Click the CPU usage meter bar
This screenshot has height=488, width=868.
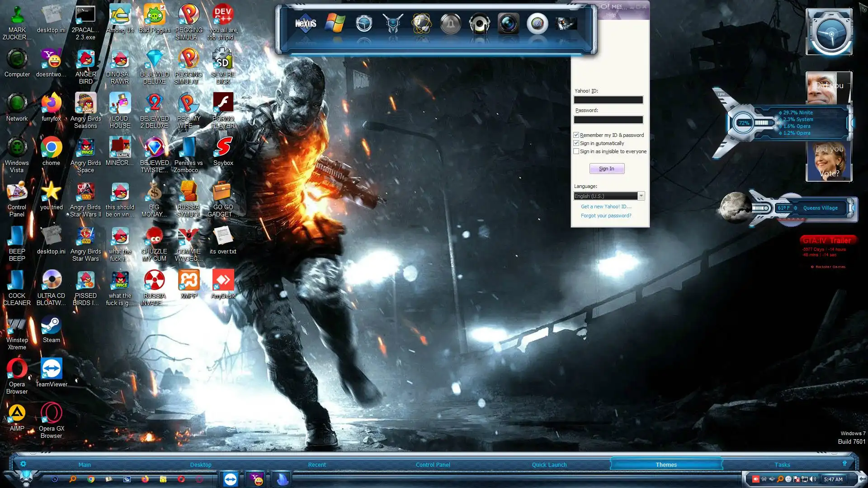762,123
